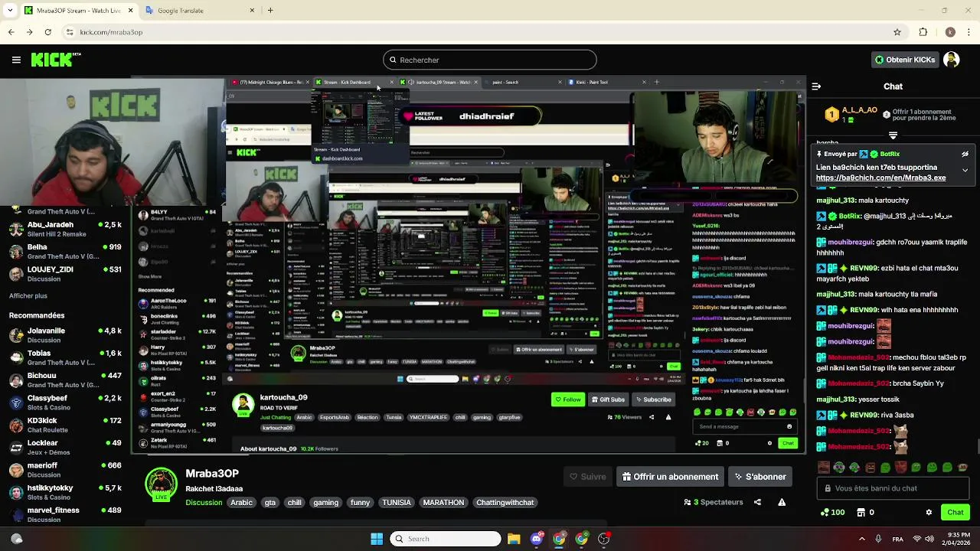Go back in browser history
This screenshot has height=551, width=980.
(11, 32)
